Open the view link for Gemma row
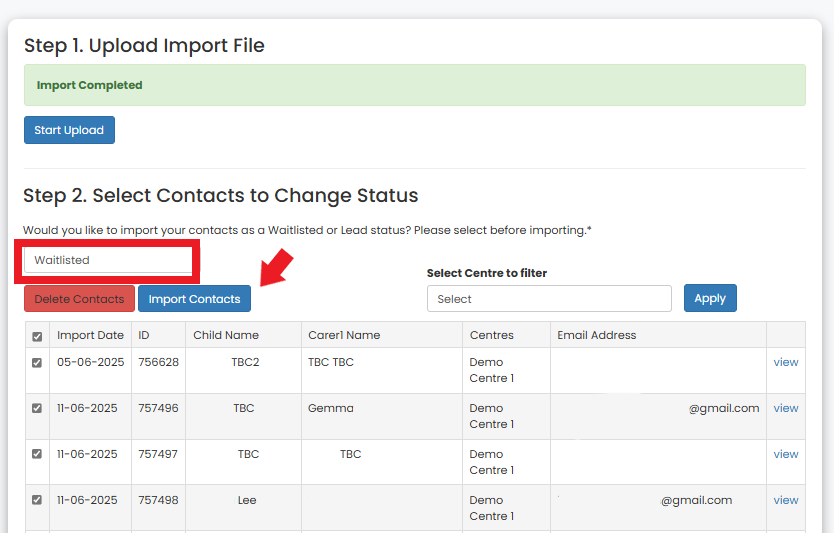 pyautogui.click(x=786, y=408)
